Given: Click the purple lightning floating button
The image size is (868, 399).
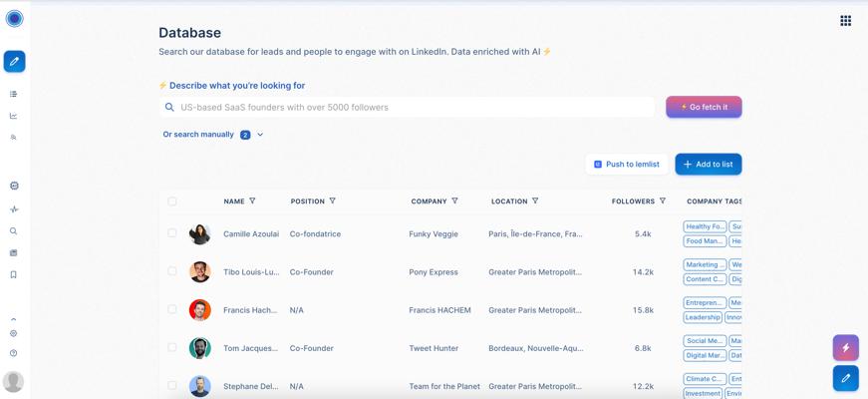Looking at the screenshot, I should click(845, 348).
